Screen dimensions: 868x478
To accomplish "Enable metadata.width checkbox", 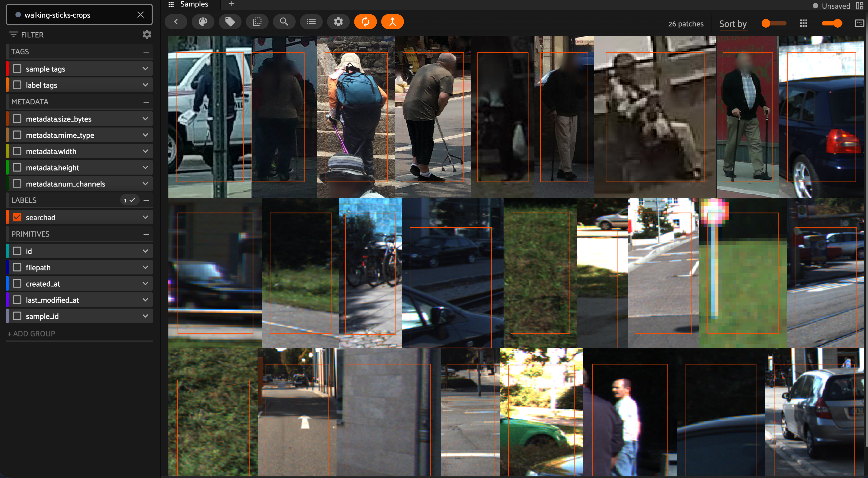I will 17,151.
